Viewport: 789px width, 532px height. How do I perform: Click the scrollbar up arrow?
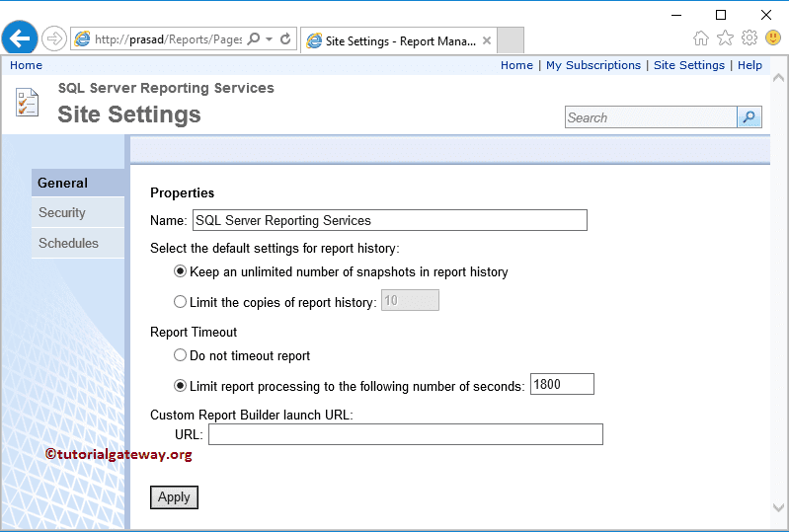click(778, 78)
